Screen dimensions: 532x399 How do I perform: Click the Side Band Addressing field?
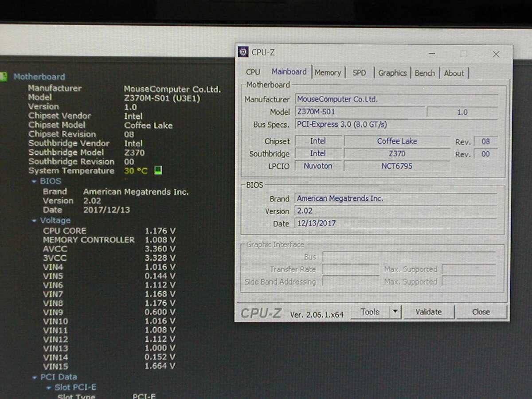[x=351, y=282]
